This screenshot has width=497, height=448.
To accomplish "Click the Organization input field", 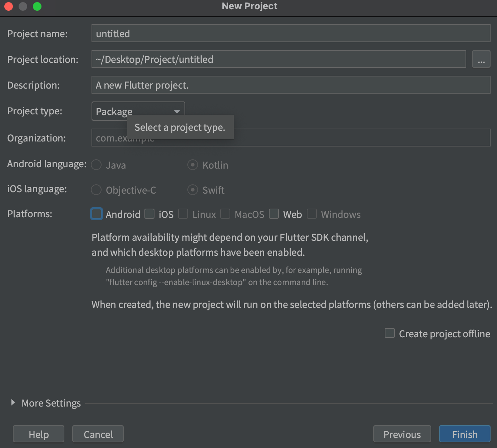I will [x=291, y=138].
